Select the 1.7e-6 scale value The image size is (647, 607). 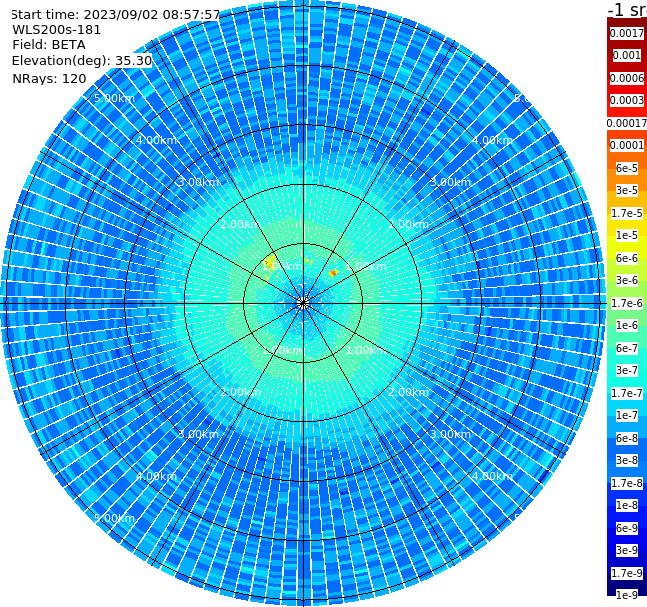coord(627,303)
